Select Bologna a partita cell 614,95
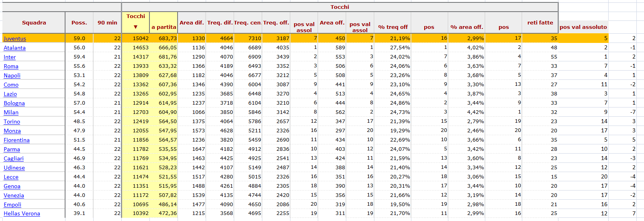 pos(164,103)
